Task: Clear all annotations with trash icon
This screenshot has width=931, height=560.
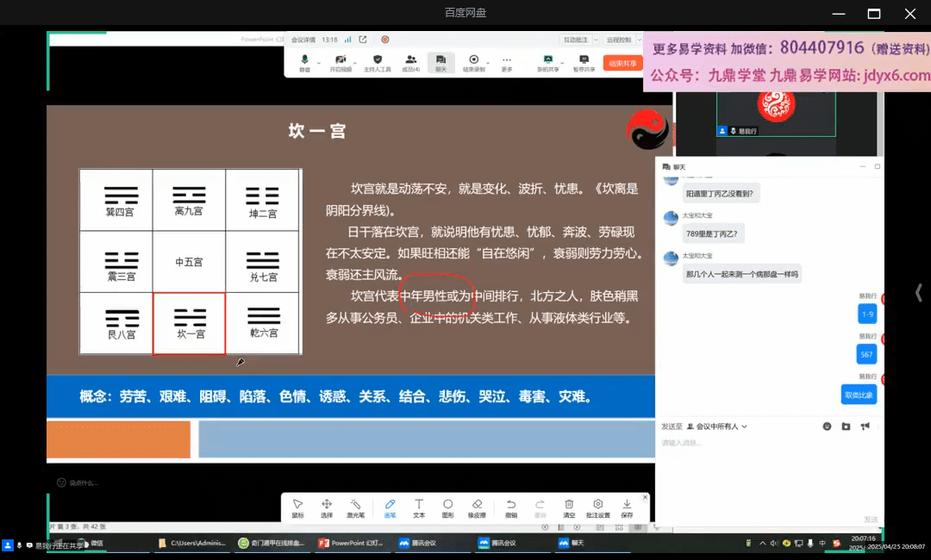Action: click(x=569, y=507)
